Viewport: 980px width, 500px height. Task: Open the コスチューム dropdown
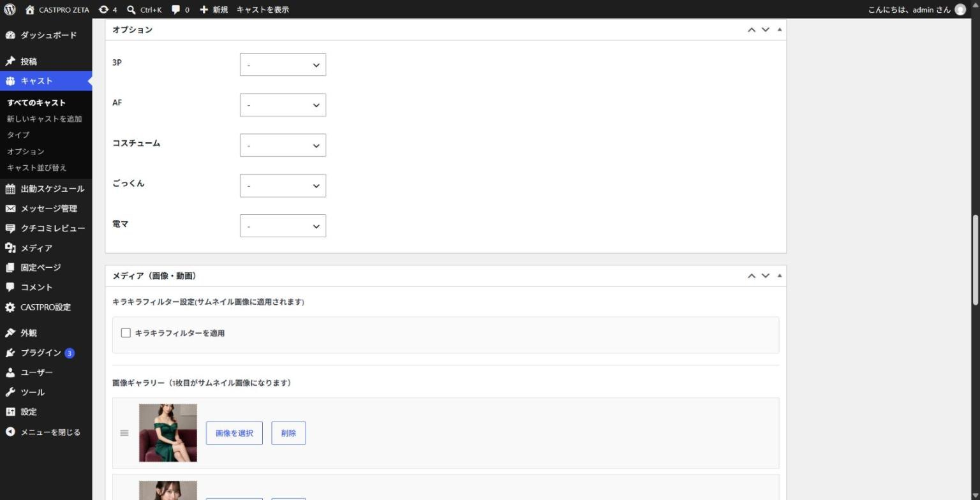click(x=283, y=145)
